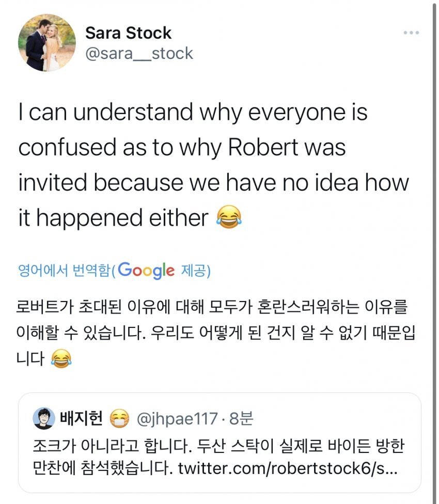The image size is (439, 504).
Task: Click the @sara__stock handle
Action: pyautogui.click(x=139, y=53)
